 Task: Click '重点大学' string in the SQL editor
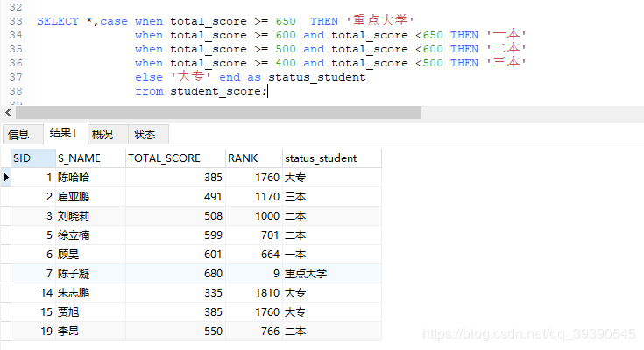pos(380,20)
